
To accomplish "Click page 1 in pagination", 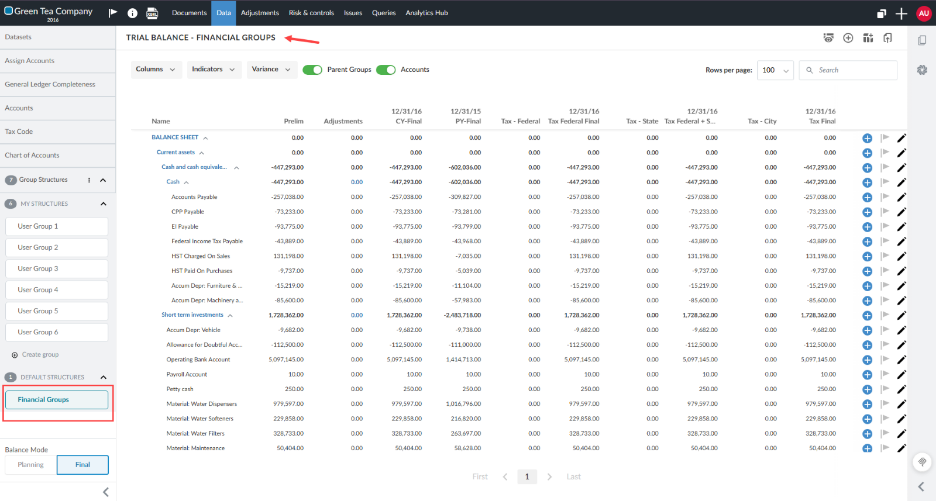I will tap(526, 477).
